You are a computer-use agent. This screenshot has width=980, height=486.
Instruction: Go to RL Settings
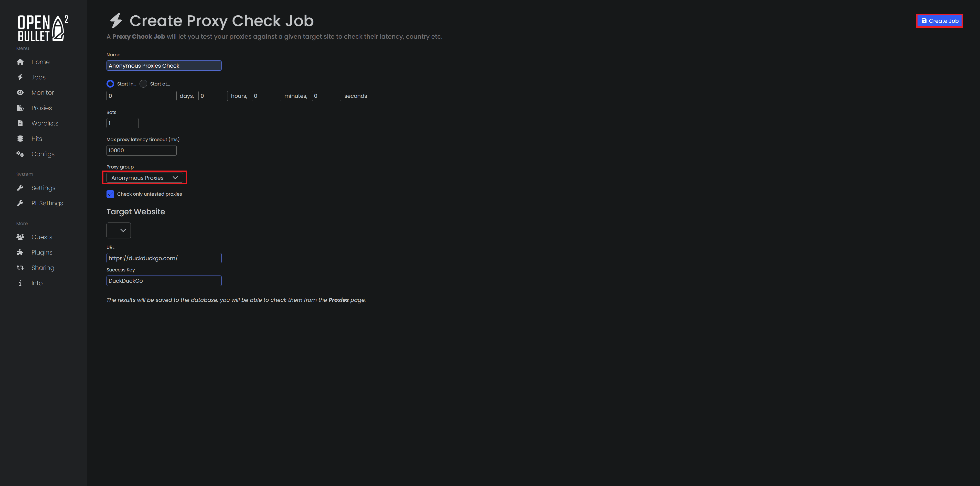[x=47, y=203]
